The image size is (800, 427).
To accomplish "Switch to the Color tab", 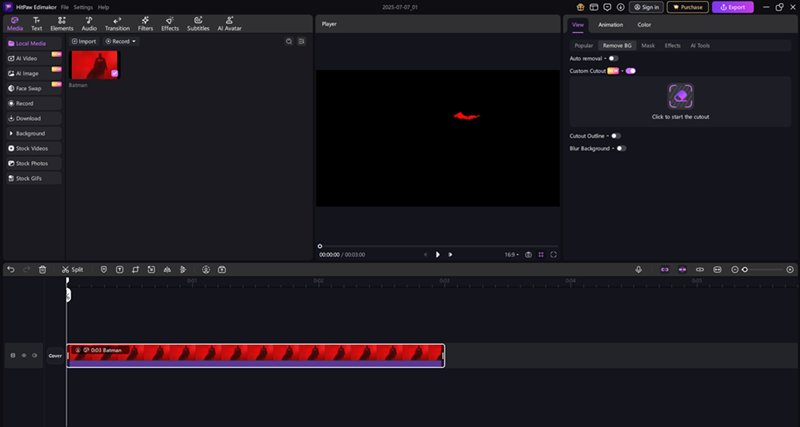I will [x=644, y=24].
